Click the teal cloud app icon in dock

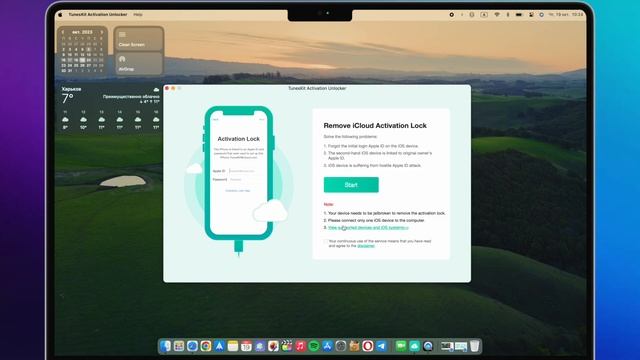pos(415,346)
